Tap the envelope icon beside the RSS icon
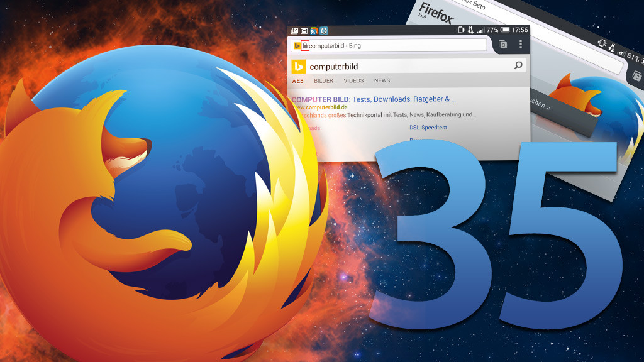 pyautogui.click(x=304, y=31)
